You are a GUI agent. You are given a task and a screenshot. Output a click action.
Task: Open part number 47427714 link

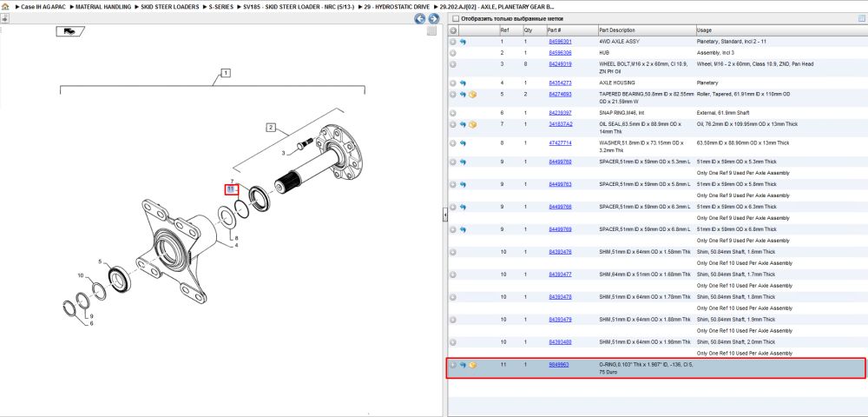pos(560,143)
